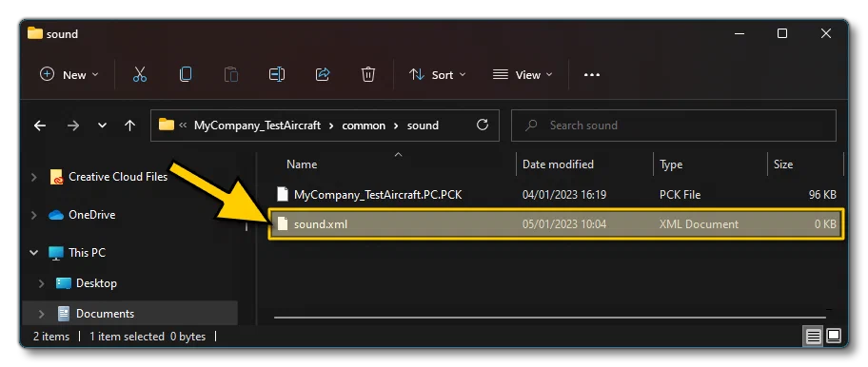Click the PCK file's document icon

coord(283,195)
